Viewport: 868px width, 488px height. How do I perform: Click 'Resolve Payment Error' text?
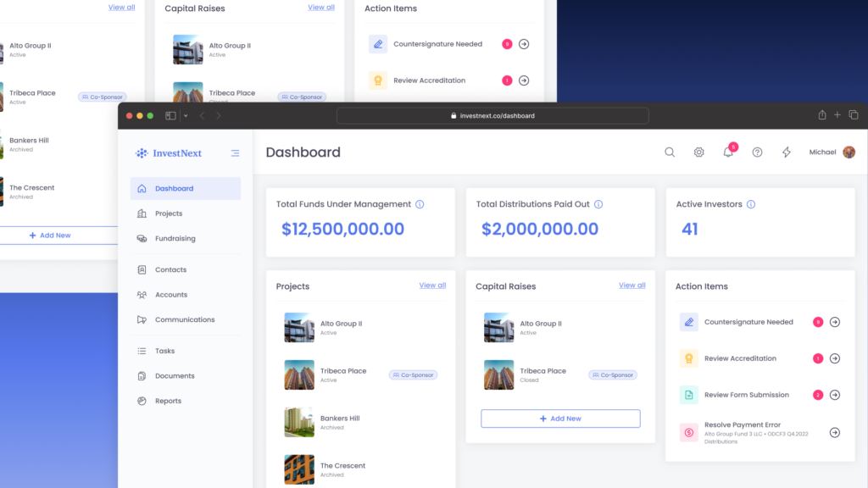click(743, 425)
